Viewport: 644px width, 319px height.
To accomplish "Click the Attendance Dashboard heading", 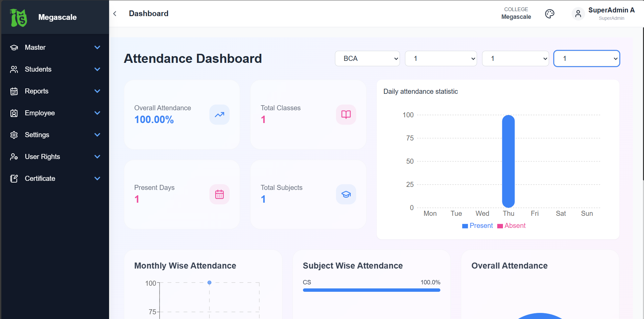I will [x=193, y=58].
